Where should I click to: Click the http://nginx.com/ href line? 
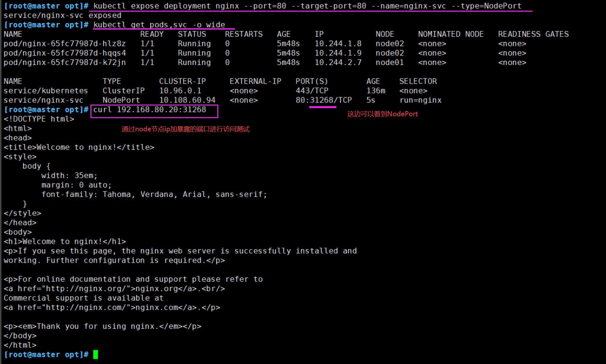click(x=112, y=307)
